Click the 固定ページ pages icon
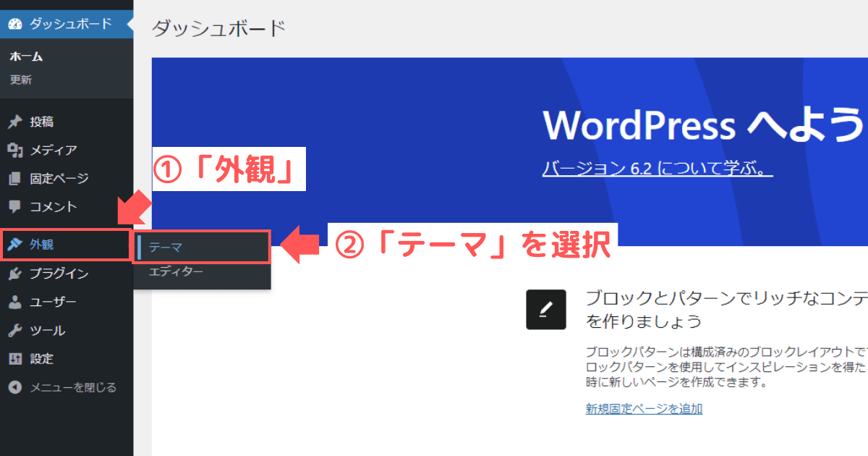Screen dimensions: 868x456 point(16,178)
